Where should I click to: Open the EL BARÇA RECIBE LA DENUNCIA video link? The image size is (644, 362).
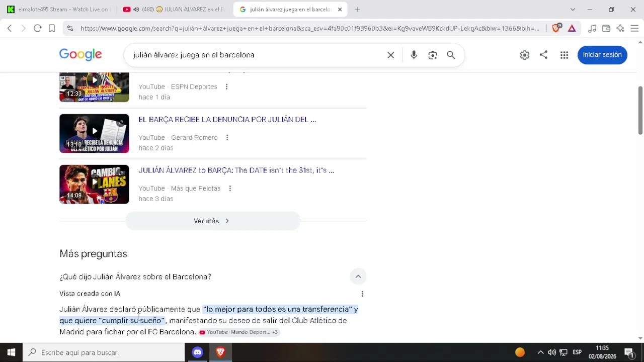227,120
